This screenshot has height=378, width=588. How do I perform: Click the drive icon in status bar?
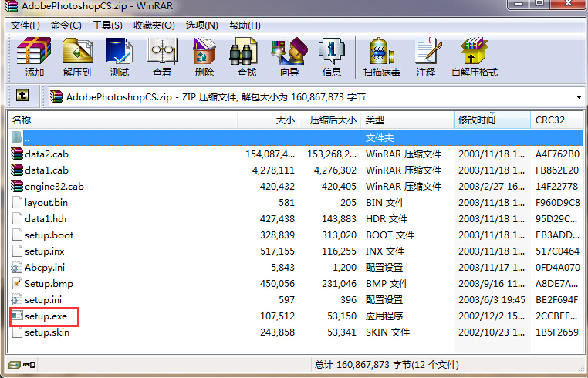15,364
